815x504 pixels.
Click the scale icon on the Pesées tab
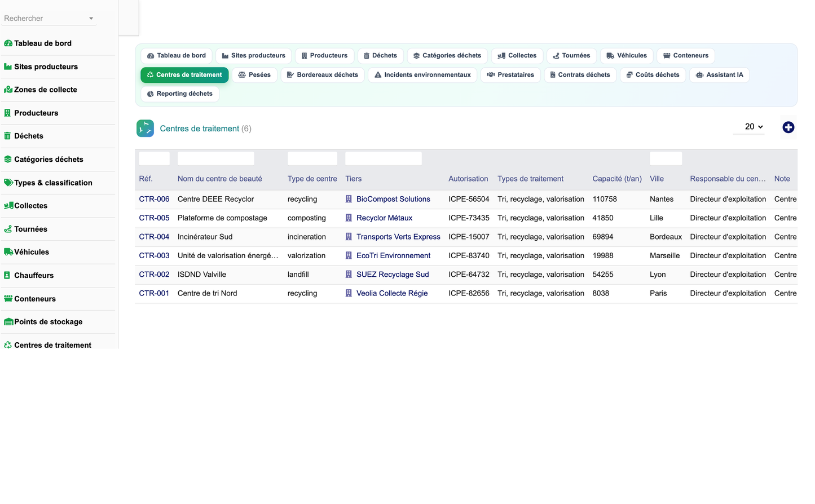pos(242,75)
